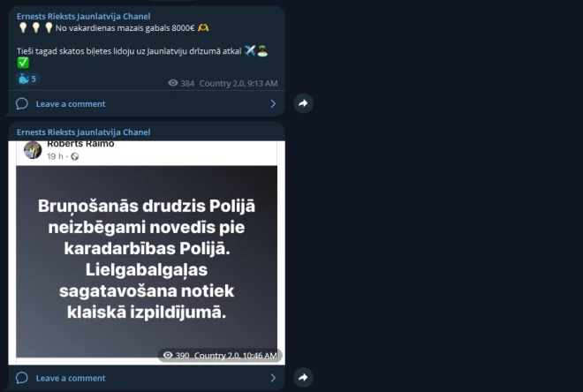
Task: Expand comments via chevron on the first post
Action: (x=273, y=103)
